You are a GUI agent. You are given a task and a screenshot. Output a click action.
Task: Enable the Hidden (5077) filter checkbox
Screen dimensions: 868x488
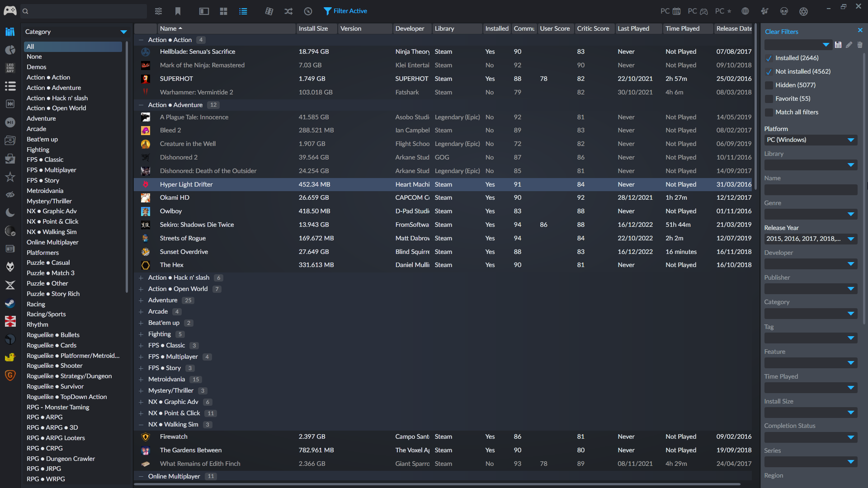point(769,85)
